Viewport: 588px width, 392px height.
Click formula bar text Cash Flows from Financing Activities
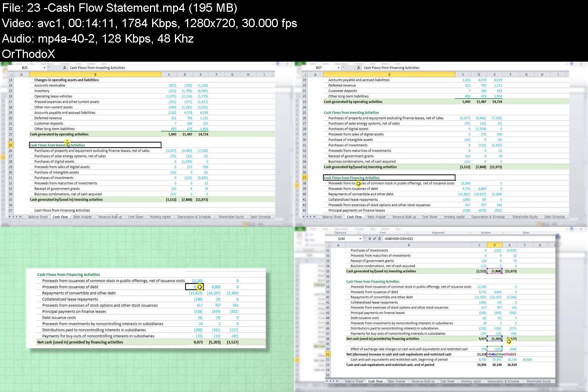coord(391,68)
